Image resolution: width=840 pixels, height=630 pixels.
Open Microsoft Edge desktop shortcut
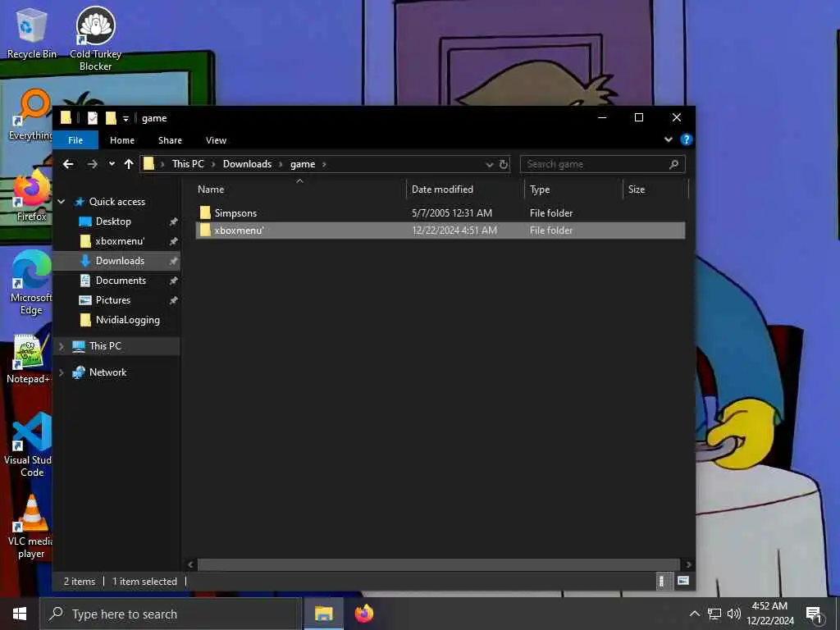pyautogui.click(x=31, y=282)
